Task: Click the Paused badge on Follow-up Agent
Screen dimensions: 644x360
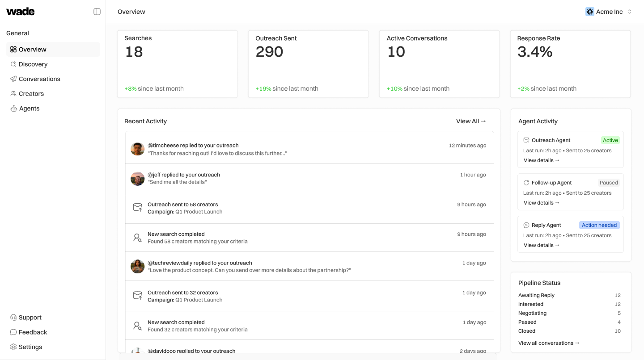Action: coord(609,182)
